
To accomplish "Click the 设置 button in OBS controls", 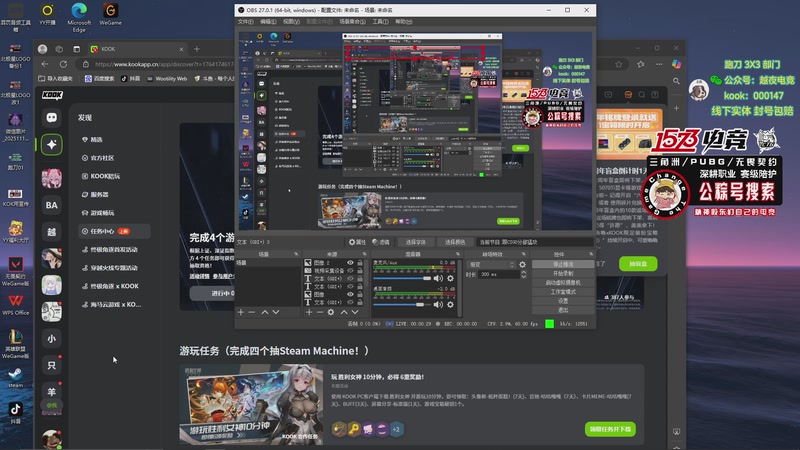I will (563, 301).
